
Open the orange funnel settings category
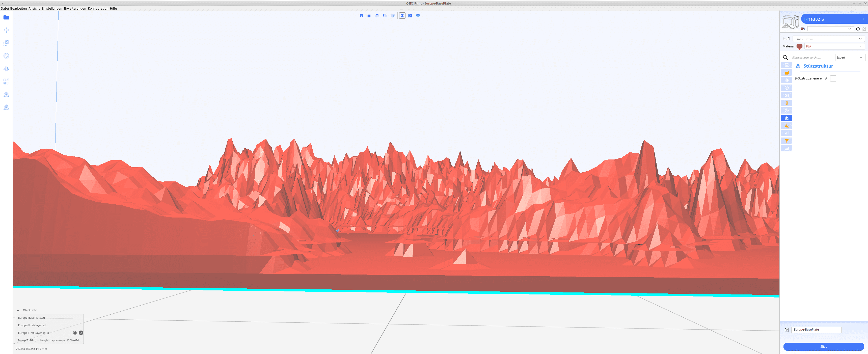pyautogui.click(x=786, y=141)
